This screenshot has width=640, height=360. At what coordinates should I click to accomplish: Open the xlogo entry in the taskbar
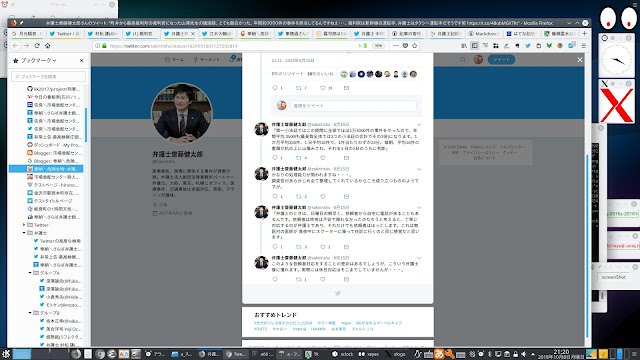pyautogui.click(x=396, y=354)
